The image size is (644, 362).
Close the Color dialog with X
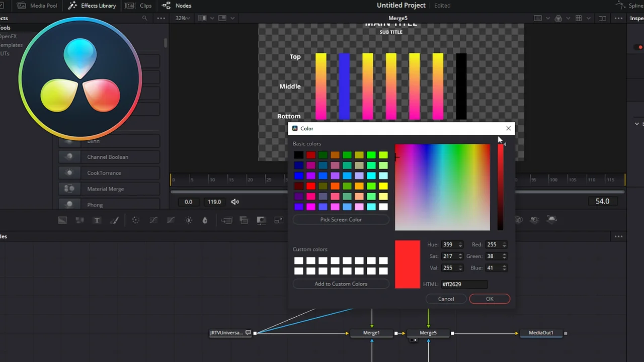[508, 129]
